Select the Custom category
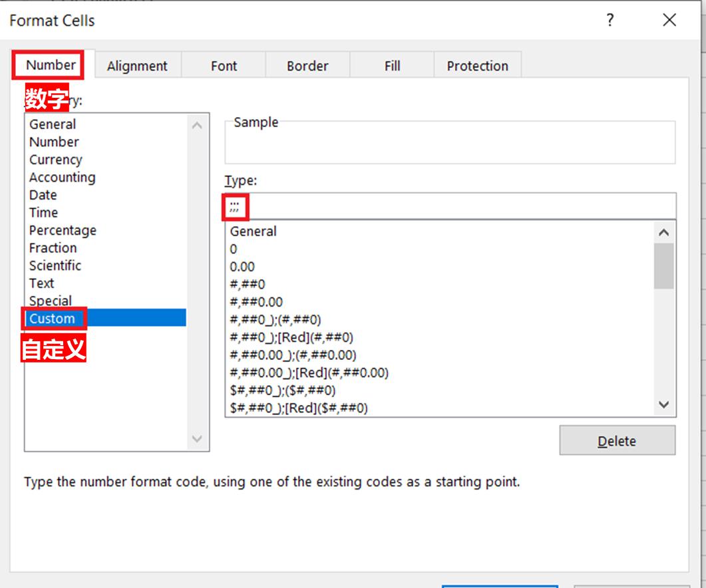The height and width of the screenshot is (588, 706). pyautogui.click(x=105, y=318)
